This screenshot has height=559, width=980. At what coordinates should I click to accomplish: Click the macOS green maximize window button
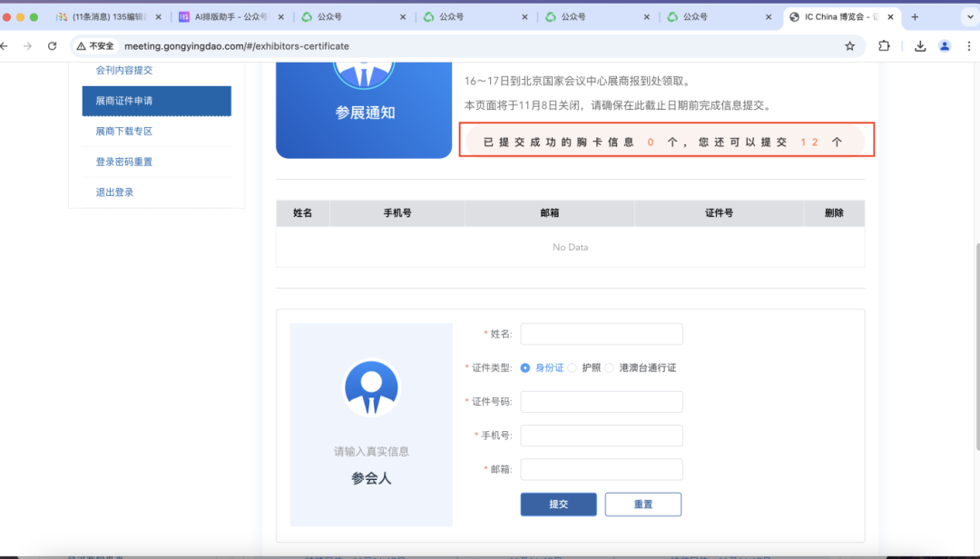(x=34, y=17)
